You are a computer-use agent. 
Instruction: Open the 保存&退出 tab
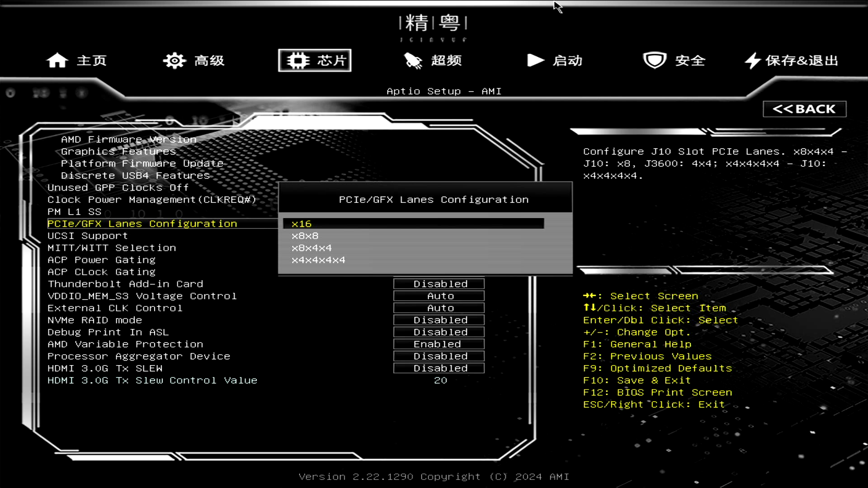tap(801, 61)
